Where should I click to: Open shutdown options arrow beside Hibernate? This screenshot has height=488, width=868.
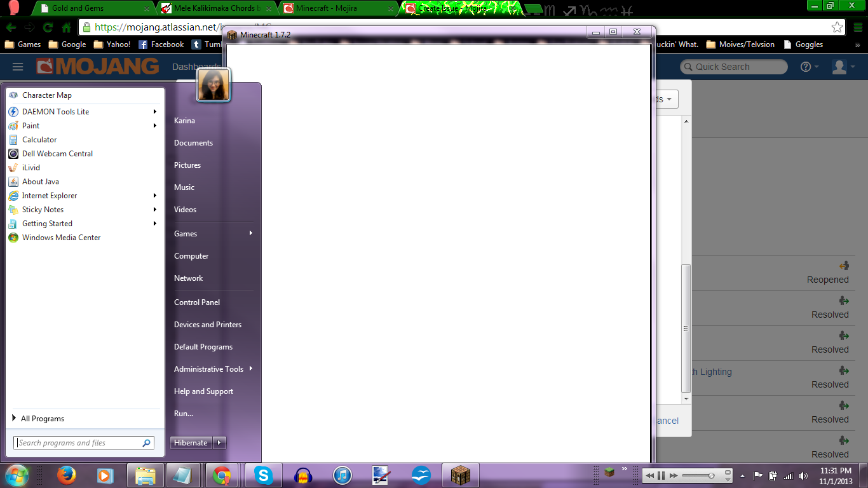click(219, 443)
